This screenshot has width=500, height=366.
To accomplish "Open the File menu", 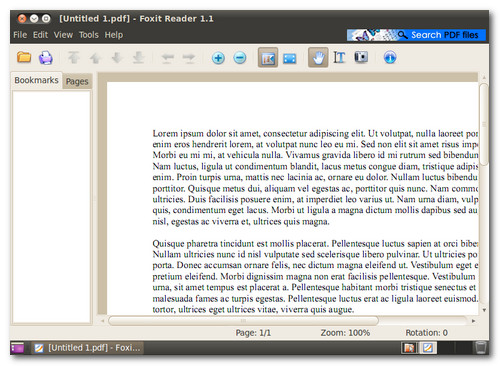I will tap(20, 35).
